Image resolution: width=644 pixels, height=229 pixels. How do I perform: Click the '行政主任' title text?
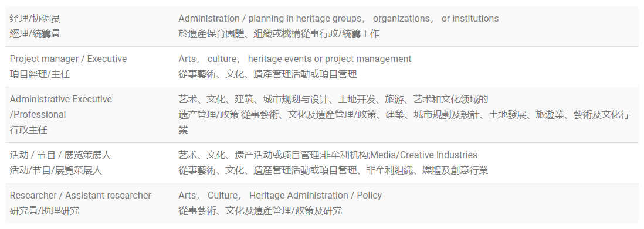click(x=29, y=129)
